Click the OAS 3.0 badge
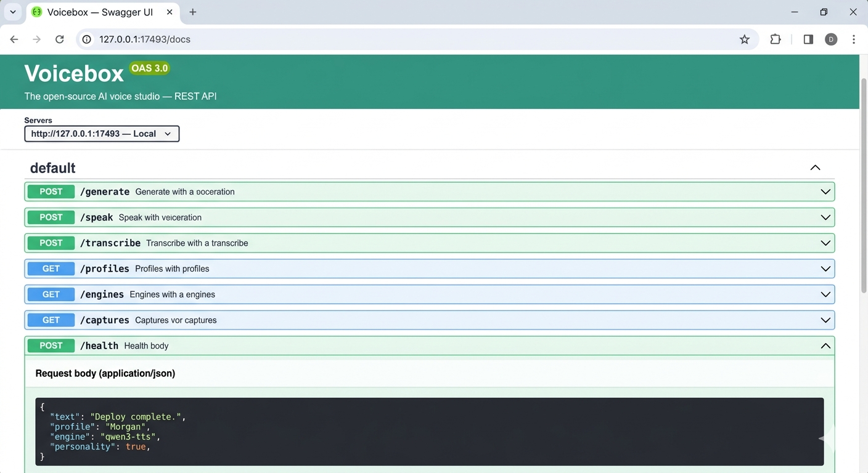This screenshot has height=473, width=868. 149,68
